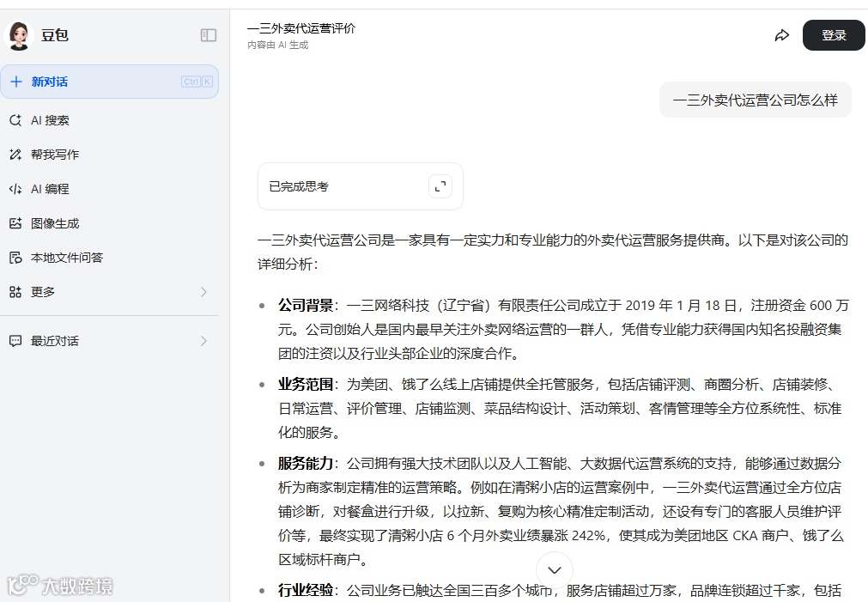Click the Doubao avatar logo
The image size is (868, 602).
pyautogui.click(x=19, y=35)
